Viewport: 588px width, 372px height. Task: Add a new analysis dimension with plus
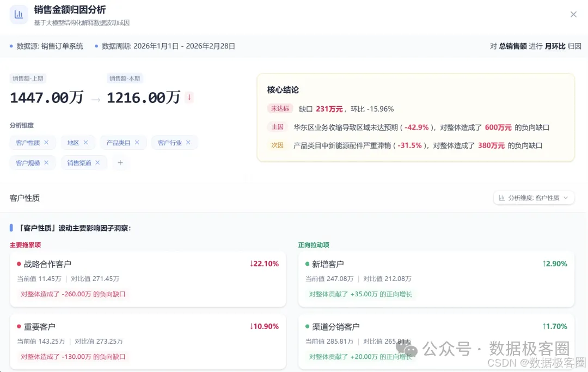click(x=120, y=162)
